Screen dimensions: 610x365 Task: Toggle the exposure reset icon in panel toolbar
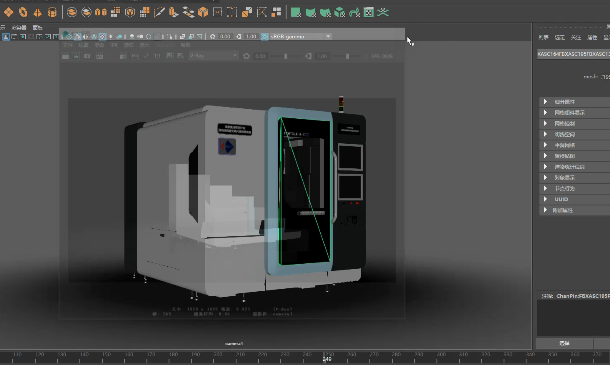click(x=212, y=37)
